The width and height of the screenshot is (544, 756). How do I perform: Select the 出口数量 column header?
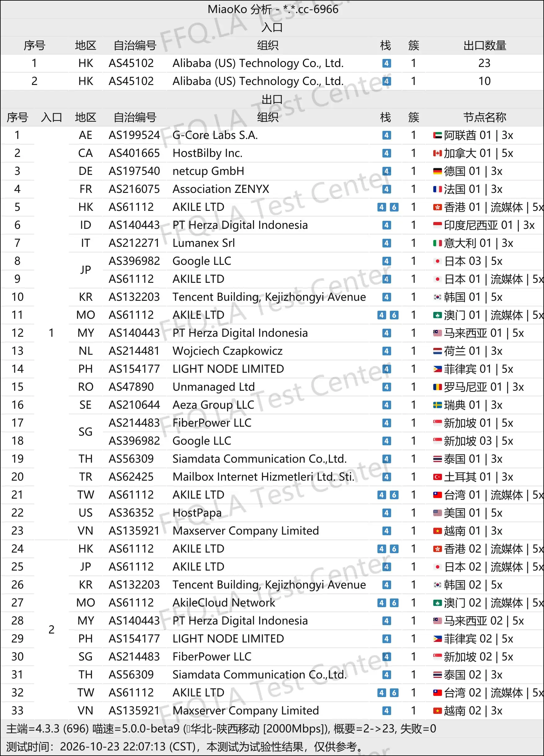coord(485,45)
